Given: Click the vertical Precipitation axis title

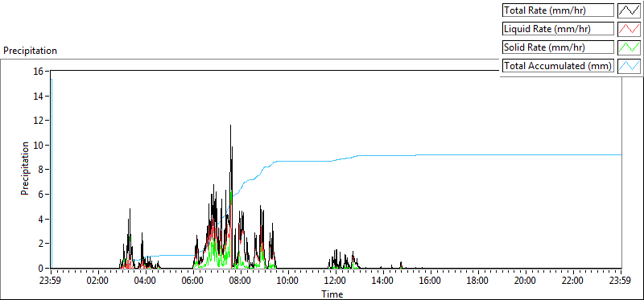Looking at the screenshot, I should point(25,168).
